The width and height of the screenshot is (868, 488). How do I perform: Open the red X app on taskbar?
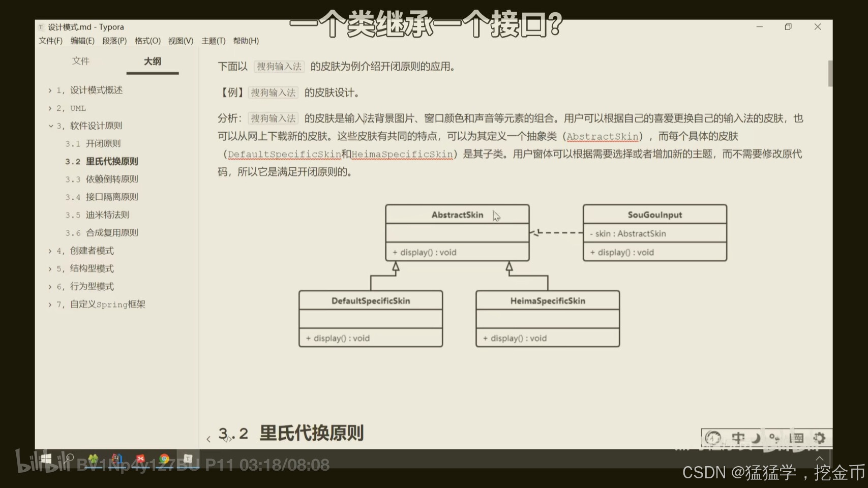141,459
